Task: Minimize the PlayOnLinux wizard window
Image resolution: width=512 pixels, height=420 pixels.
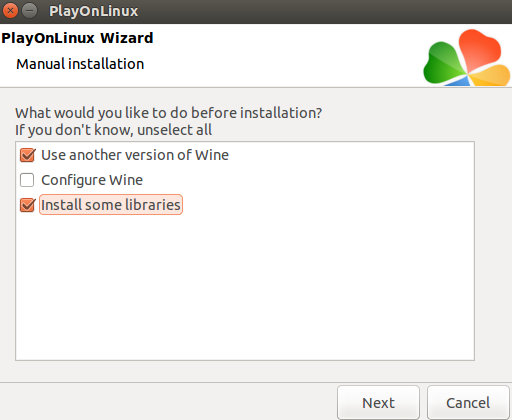Action: point(30,11)
